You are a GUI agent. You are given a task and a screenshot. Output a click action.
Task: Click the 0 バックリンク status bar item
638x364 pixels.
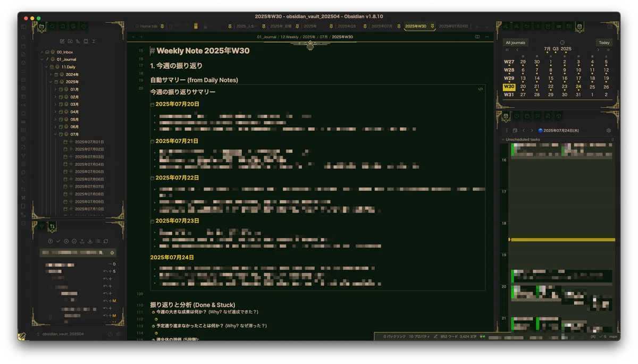click(394, 336)
